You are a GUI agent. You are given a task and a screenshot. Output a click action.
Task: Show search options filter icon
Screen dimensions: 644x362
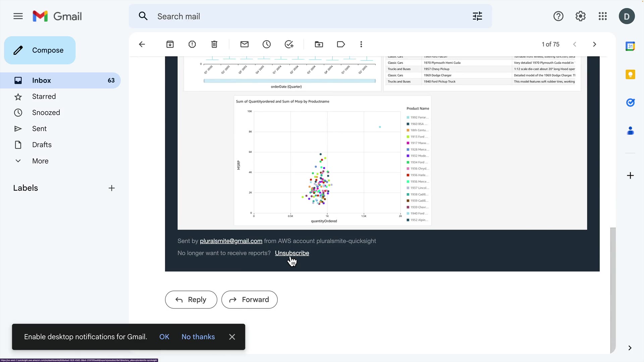tap(477, 16)
